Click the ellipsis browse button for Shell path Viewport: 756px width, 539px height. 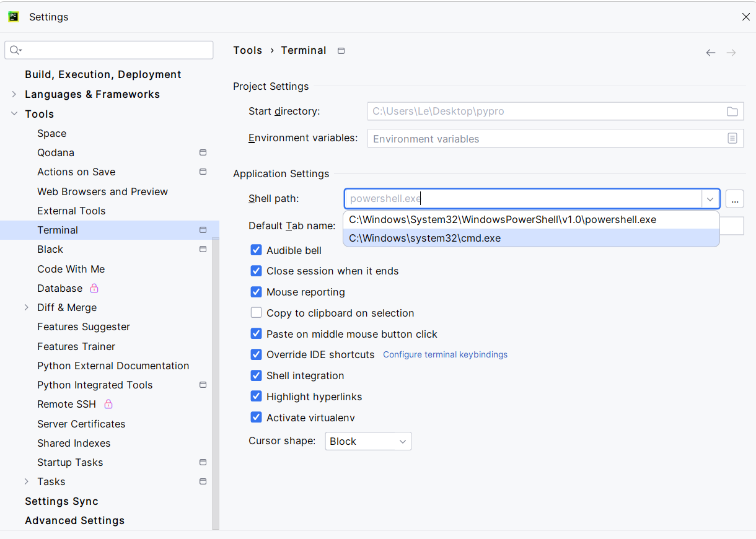(x=734, y=199)
